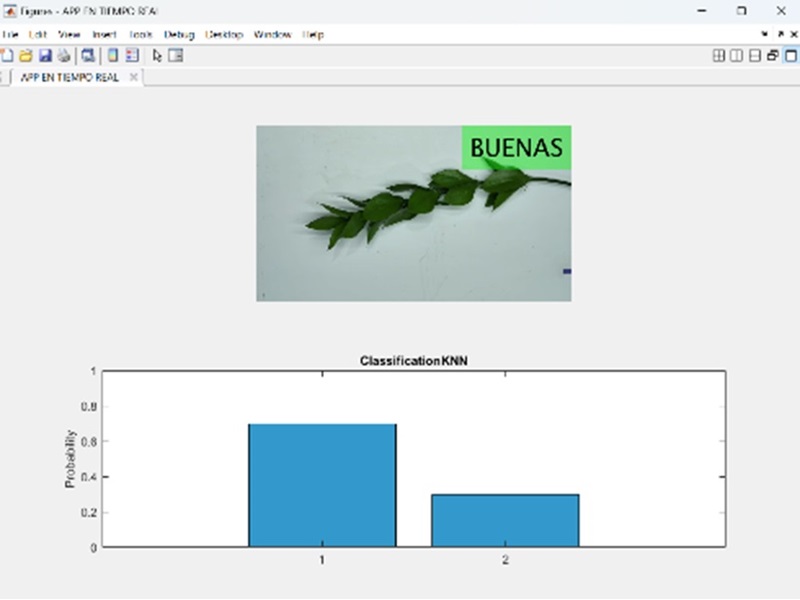Viewport: 800px width, 600px height.
Task: Close the docked Figures panel with the small X
Action: click(x=794, y=34)
